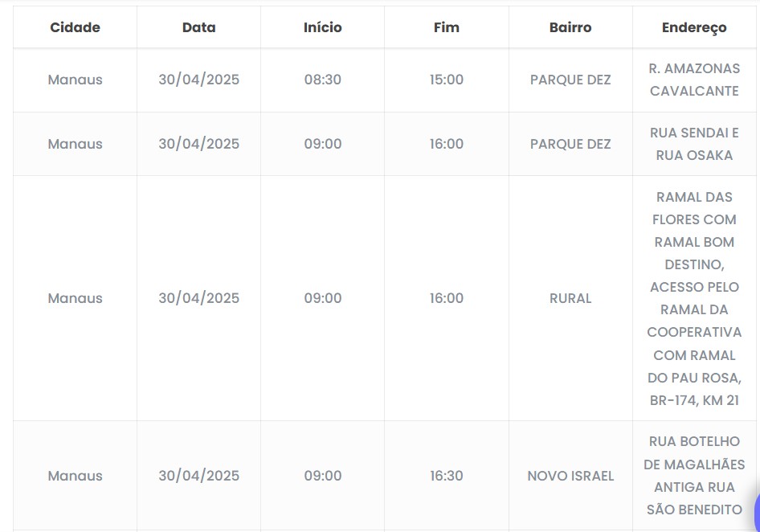
Task: Select the RUA BOTELHO DE MAGALHÃES address
Action: pos(694,476)
